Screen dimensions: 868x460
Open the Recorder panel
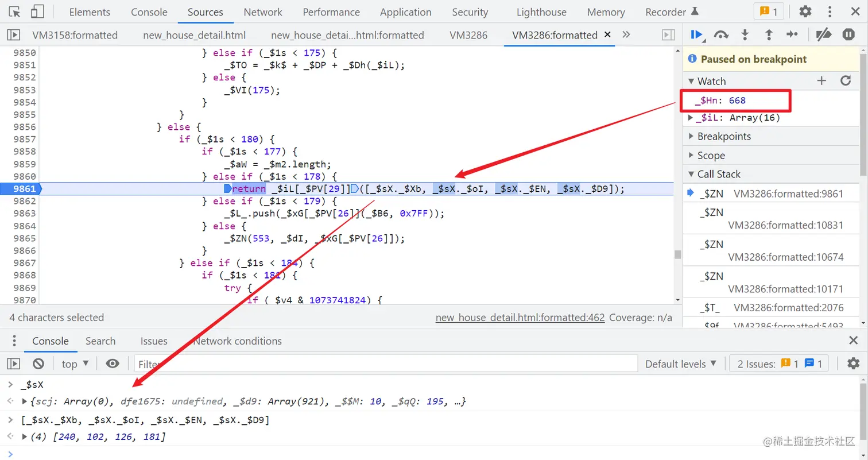click(672, 12)
